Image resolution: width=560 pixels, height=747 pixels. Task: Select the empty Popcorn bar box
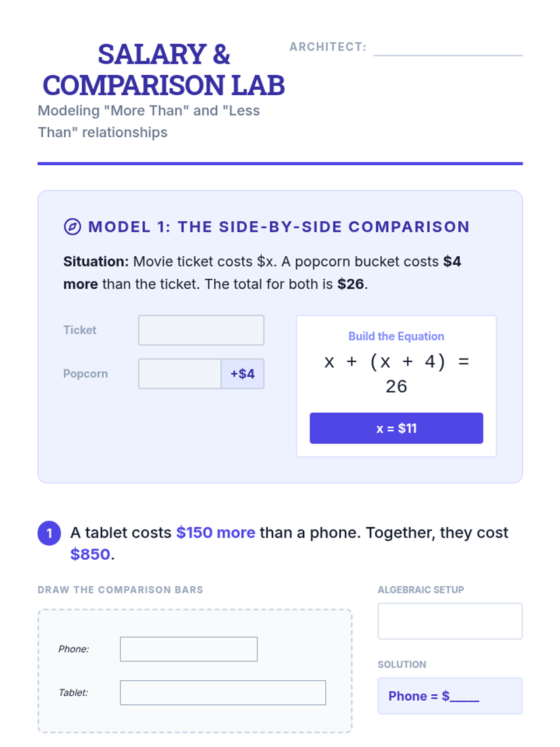(180, 373)
